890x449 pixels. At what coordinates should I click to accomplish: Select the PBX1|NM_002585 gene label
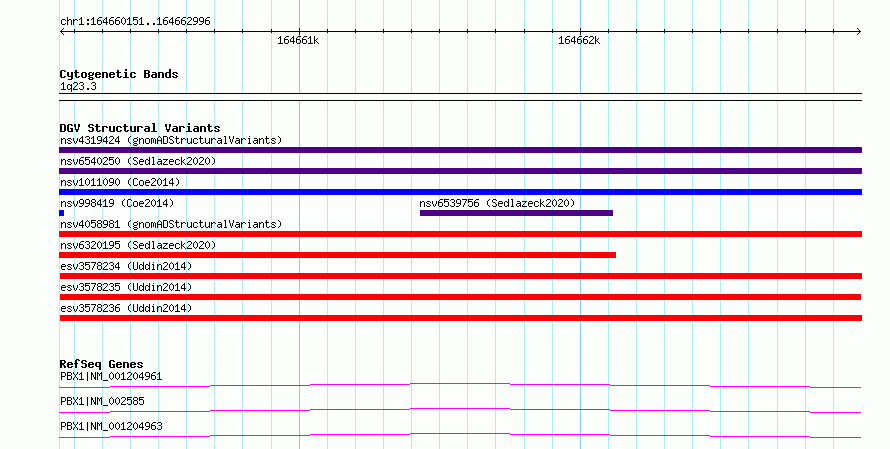102,401
